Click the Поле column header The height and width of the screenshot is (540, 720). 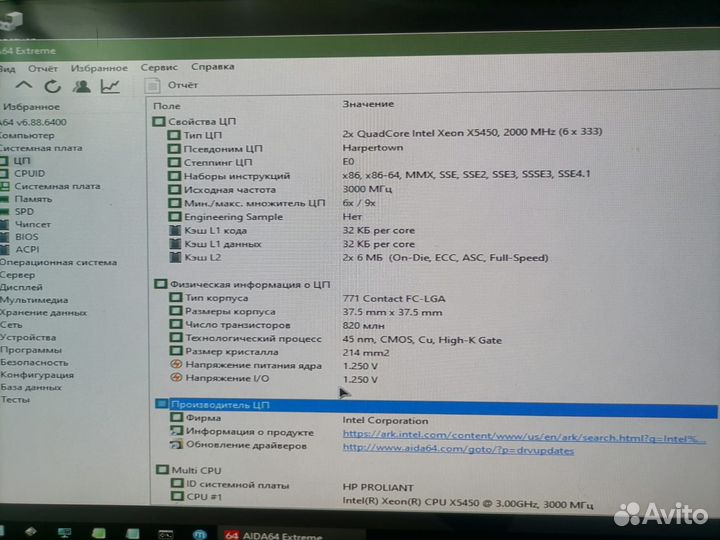(x=167, y=106)
